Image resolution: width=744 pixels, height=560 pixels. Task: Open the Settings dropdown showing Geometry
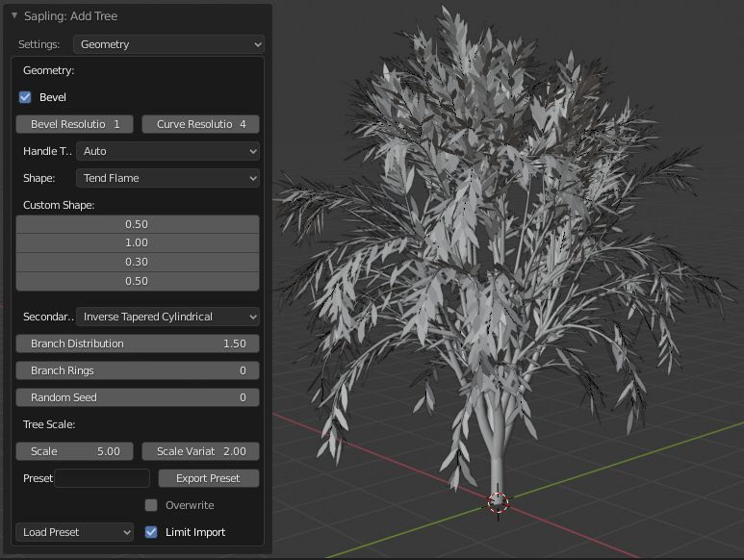168,44
